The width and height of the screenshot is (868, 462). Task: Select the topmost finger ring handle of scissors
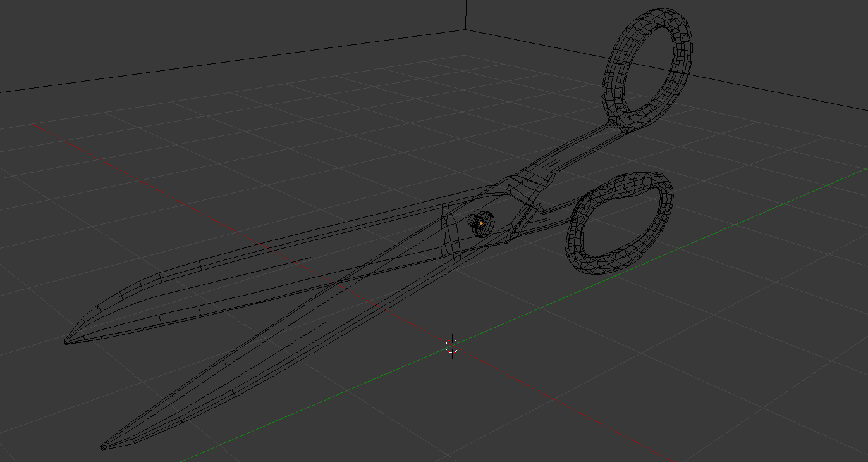tap(647, 70)
